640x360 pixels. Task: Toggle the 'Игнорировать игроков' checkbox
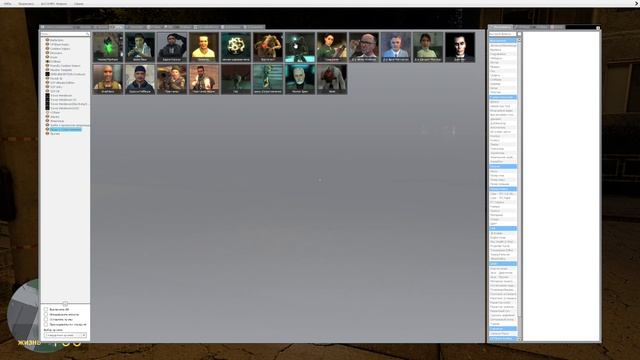[x=46, y=315]
